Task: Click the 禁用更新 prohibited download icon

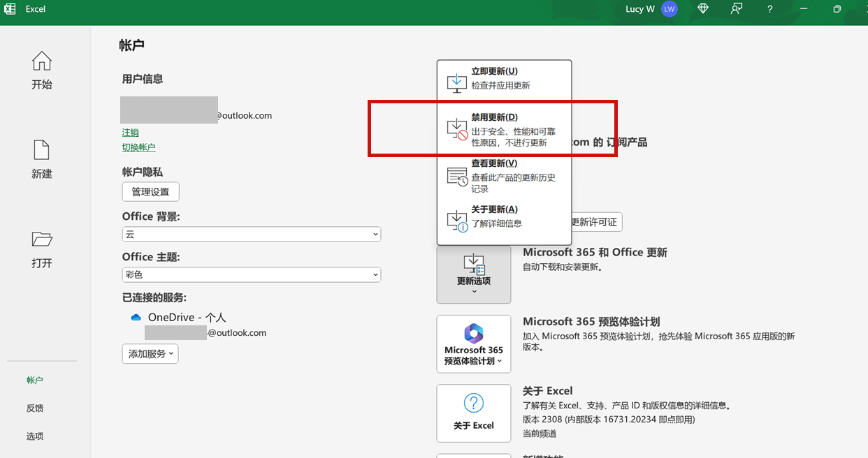Action: 457,129
